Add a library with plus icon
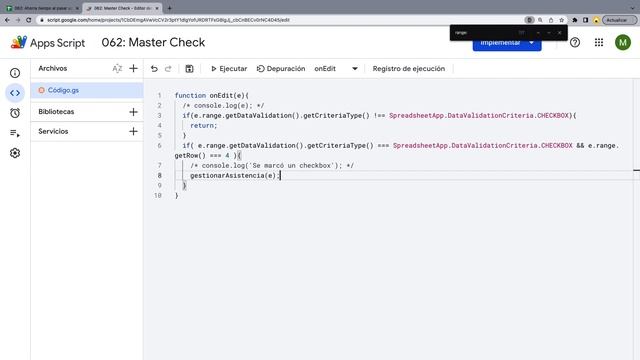The width and height of the screenshot is (640, 360). [133, 112]
